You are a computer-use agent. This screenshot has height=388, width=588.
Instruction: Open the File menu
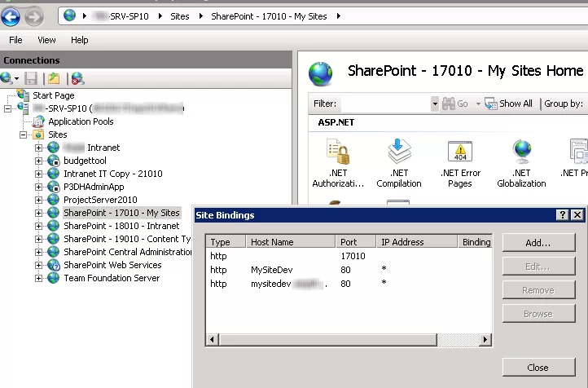[x=15, y=40]
